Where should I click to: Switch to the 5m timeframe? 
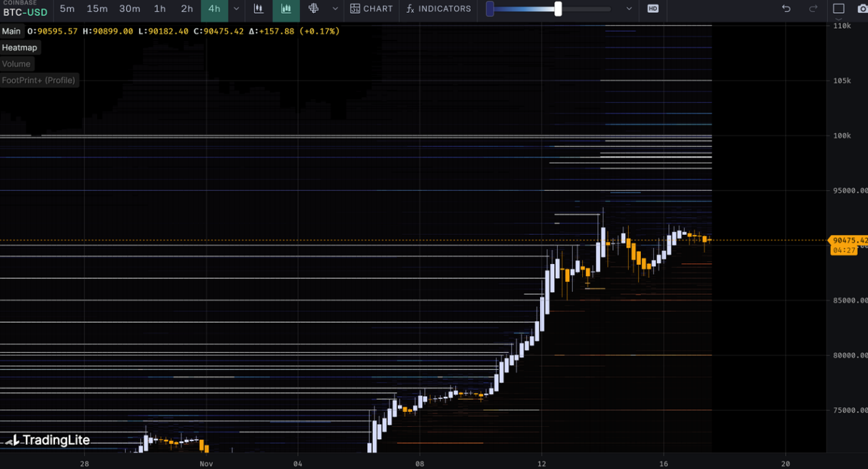tap(67, 9)
